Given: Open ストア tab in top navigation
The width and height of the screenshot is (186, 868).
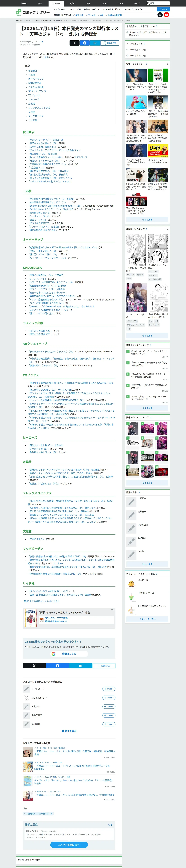Looking at the screenshot, I should (x=121, y=3).
